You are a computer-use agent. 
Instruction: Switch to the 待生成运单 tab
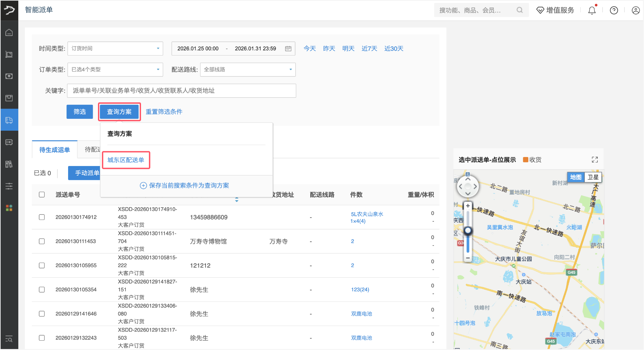[x=55, y=150]
